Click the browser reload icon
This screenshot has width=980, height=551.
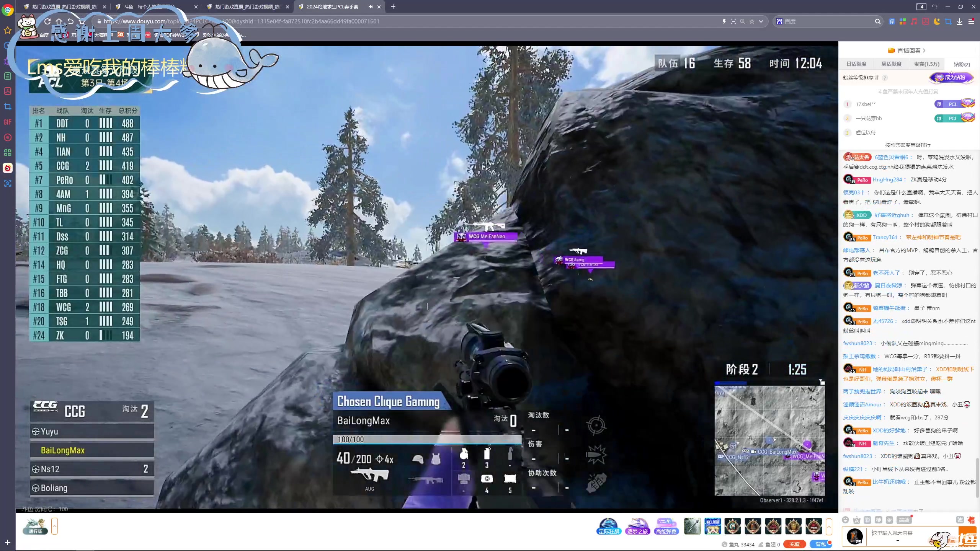click(x=47, y=21)
